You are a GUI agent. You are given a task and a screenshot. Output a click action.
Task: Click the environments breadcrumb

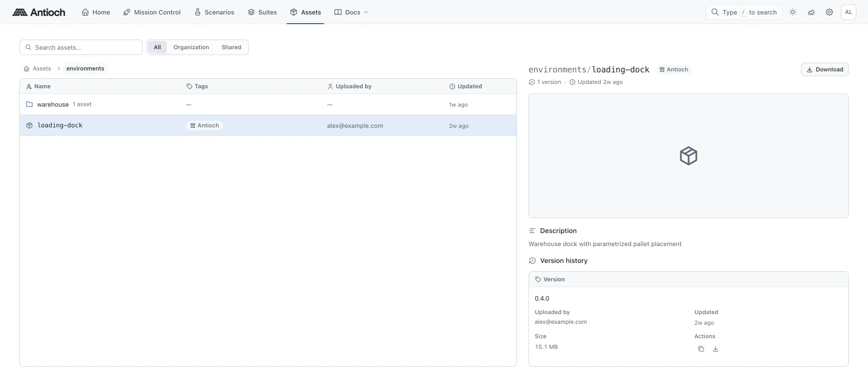click(x=85, y=69)
